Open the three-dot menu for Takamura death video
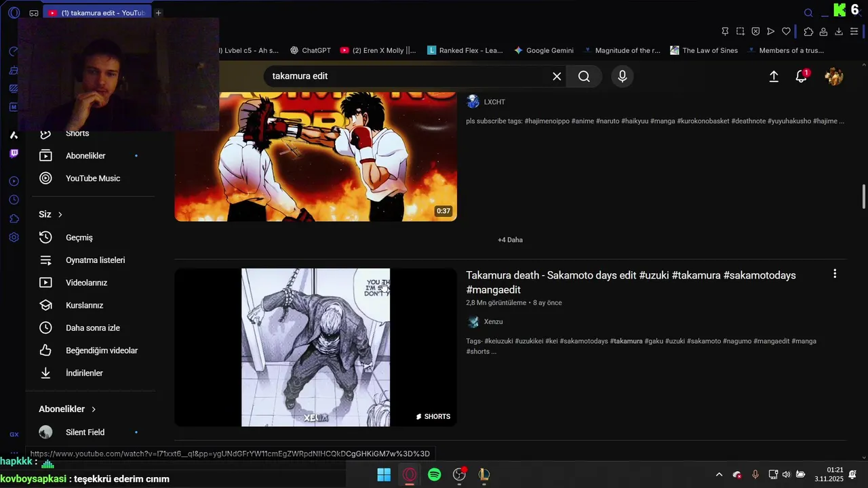Screen dimensions: 868x488 835,274
